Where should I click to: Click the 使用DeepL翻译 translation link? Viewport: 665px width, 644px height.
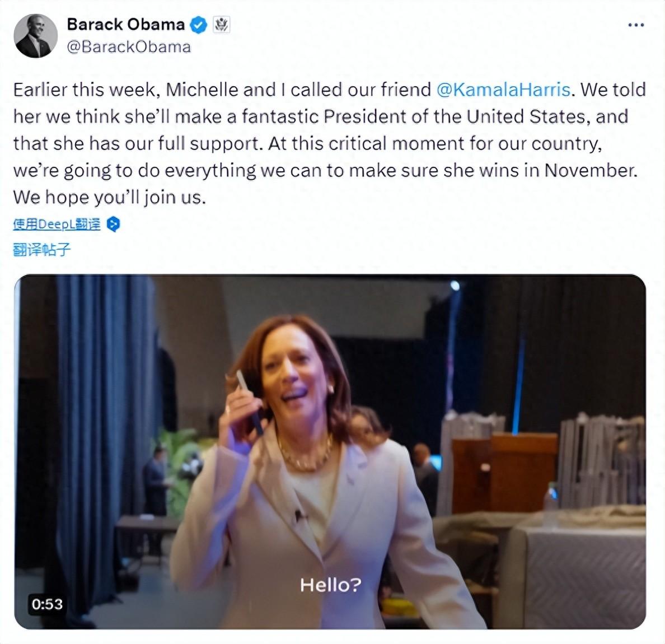[57, 225]
